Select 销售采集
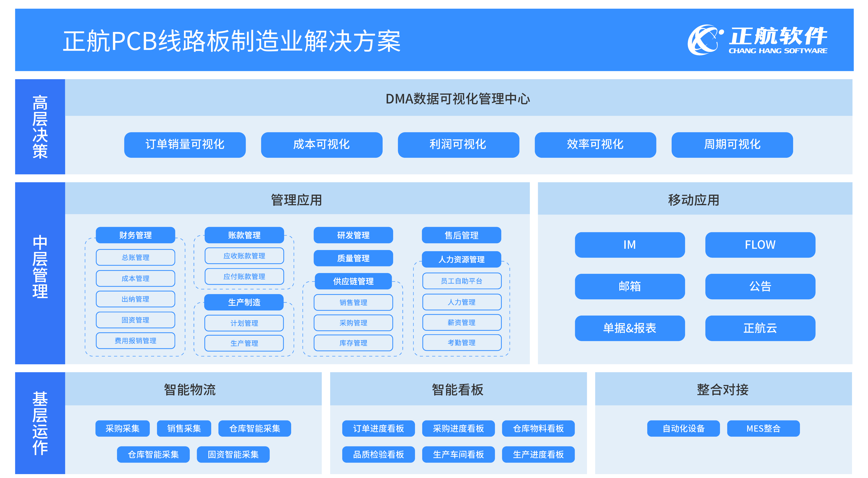Viewport: 868px width, 478px height. (184, 428)
